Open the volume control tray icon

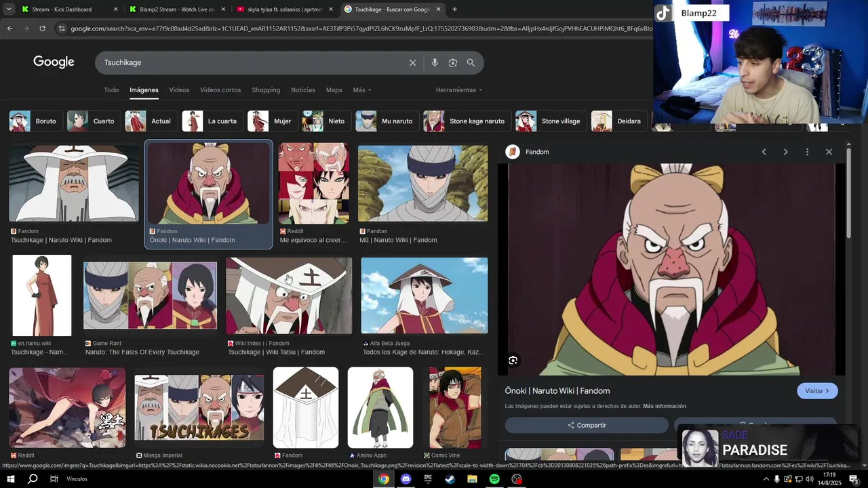tap(810, 479)
